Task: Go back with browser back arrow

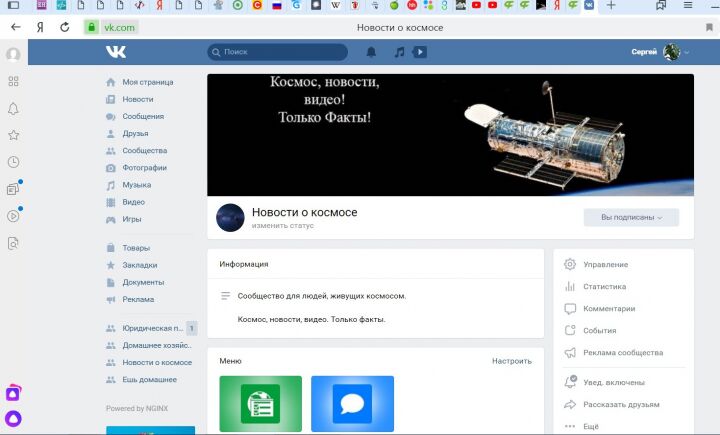Action: (16, 27)
